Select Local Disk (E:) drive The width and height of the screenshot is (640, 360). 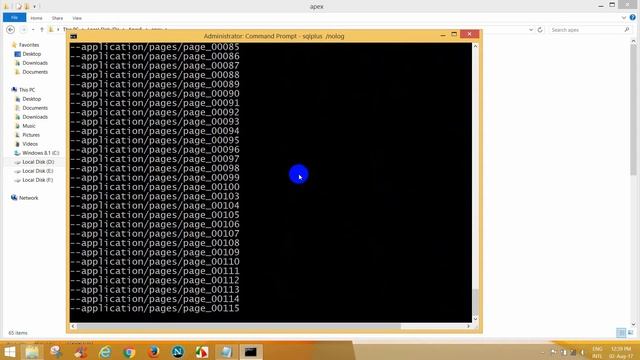pyautogui.click(x=38, y=171)
